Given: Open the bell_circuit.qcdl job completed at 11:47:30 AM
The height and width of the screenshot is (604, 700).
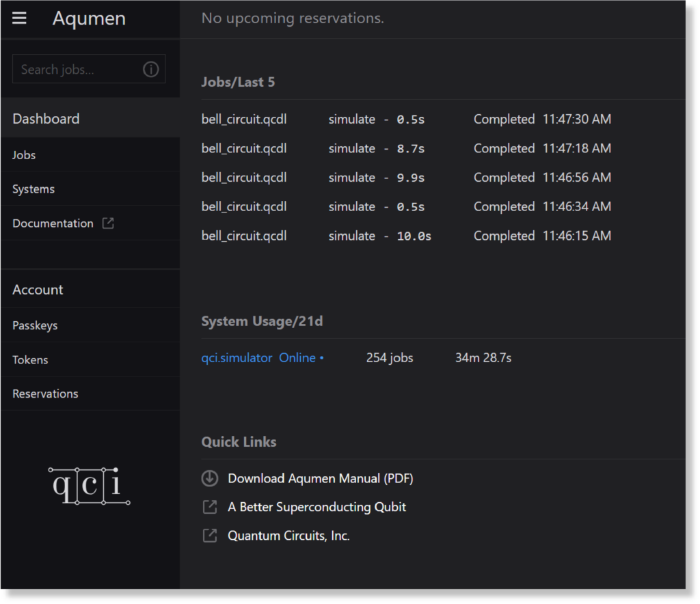Looking at the screenshot, I should tap(244, 119).
